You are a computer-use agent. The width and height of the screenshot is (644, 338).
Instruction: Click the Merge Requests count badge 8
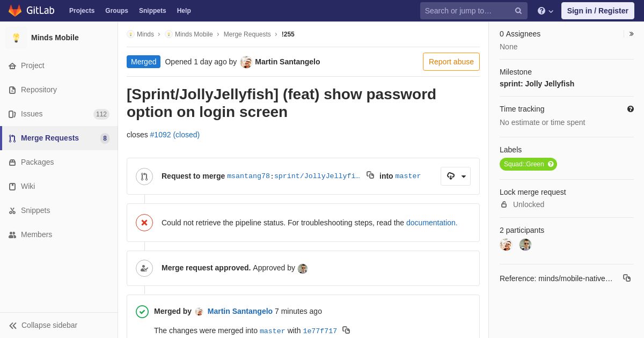click(105, 138)
